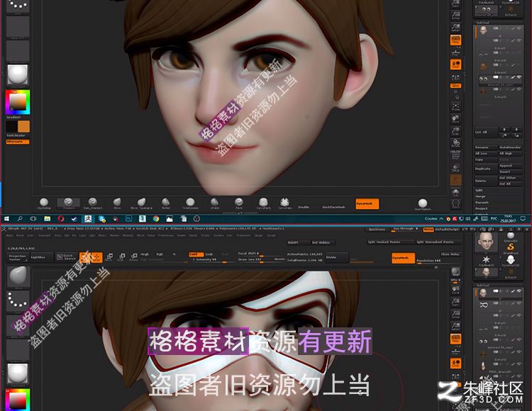Expand the Split section in the upper window's tool panel

click(x=479, y=191)
